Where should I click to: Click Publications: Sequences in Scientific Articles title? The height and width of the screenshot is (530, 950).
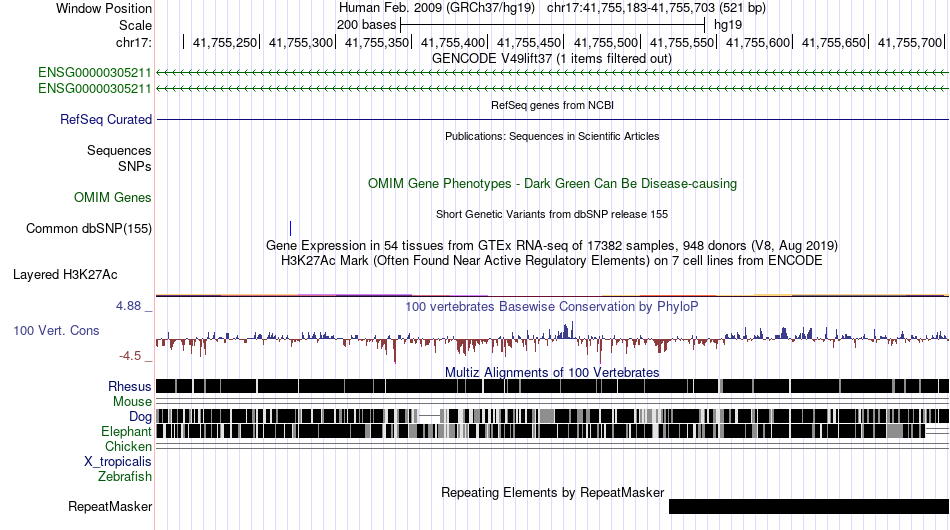tap(552, 136)
